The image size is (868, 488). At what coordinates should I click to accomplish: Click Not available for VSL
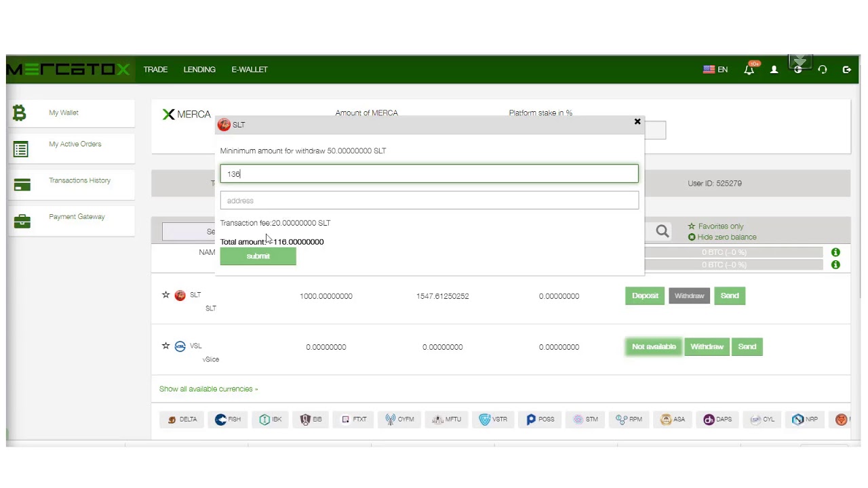pyautogui.click(x=654, y=346)
